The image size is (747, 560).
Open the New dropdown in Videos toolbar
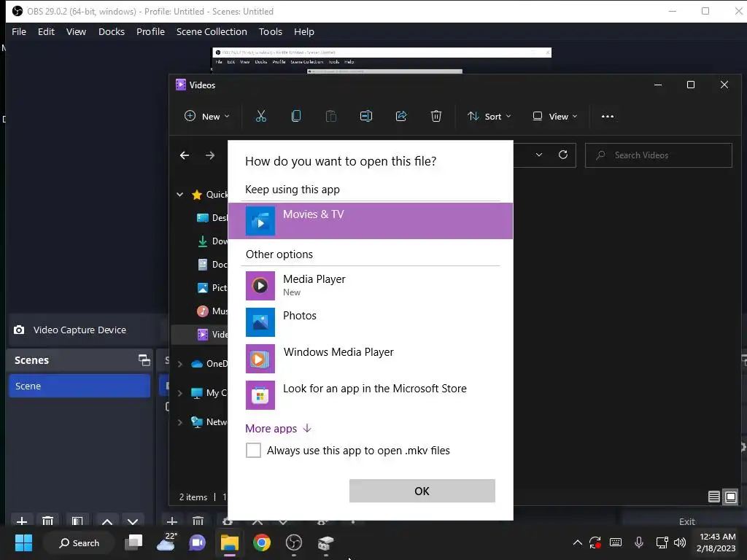pyautogui.click(x=207, y=116)
